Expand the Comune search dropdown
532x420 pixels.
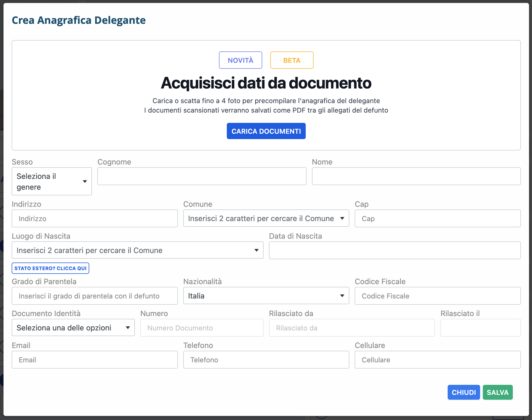point(266,218)
